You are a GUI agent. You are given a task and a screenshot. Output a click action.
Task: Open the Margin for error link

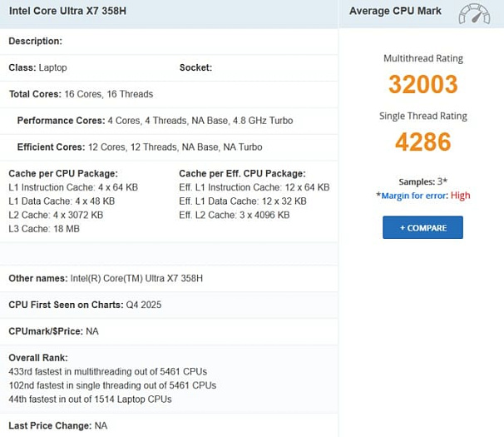(414, 196)
